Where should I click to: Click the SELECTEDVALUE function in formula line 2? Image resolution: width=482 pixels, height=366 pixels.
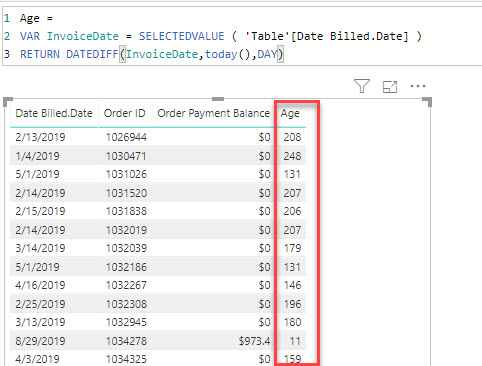pyautogui.click(x=182, y=36)
